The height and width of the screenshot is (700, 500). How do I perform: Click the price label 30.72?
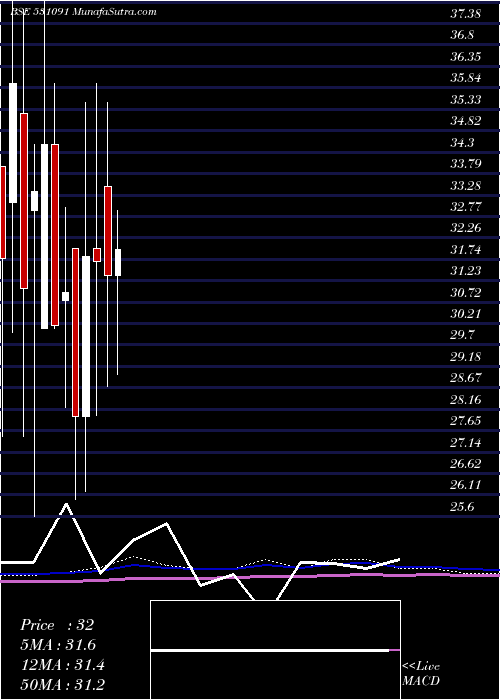click(x=465, y=293)
